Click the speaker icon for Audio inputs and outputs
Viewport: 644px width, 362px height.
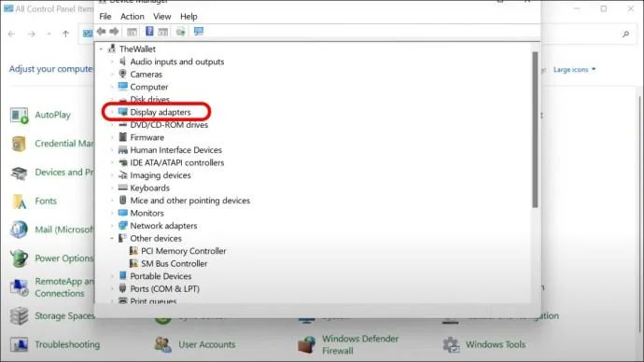pyautogui.click(x=122, y=62)
